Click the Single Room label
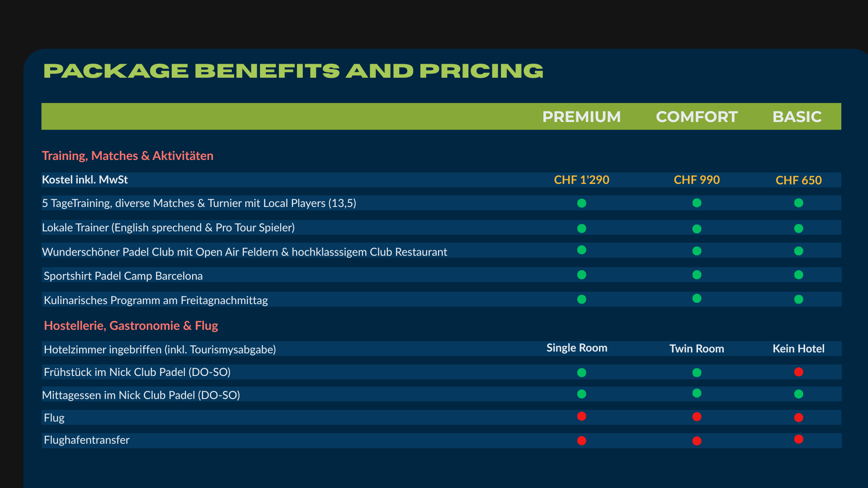 [x=577, y=348]
